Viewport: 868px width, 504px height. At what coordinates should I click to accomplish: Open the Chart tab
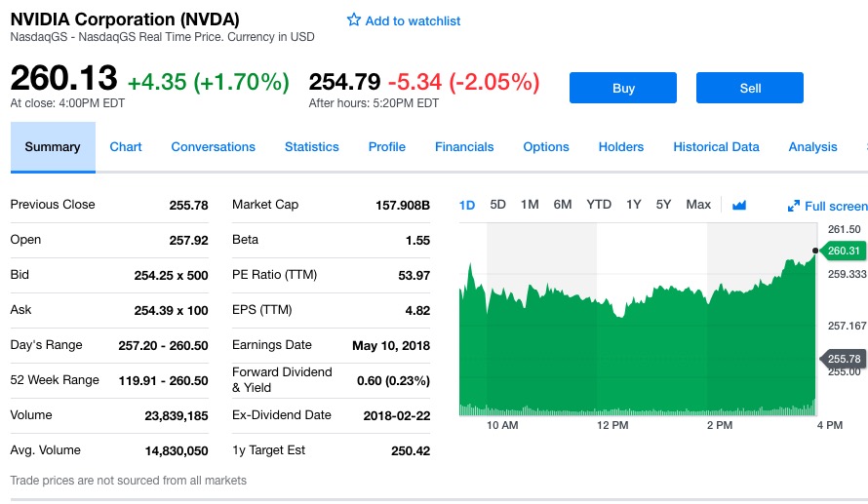(126, 147)
